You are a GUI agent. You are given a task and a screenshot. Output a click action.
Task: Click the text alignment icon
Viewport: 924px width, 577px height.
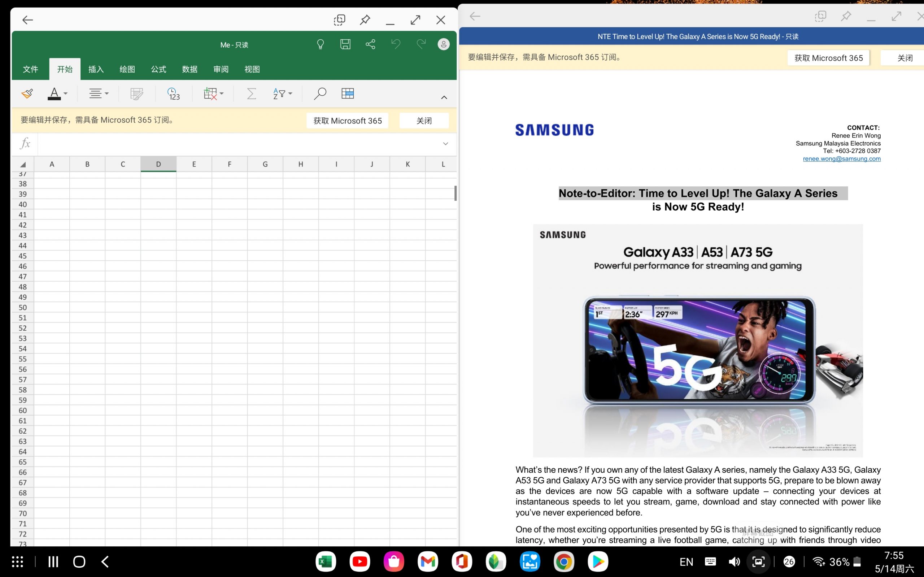[95, 94]
